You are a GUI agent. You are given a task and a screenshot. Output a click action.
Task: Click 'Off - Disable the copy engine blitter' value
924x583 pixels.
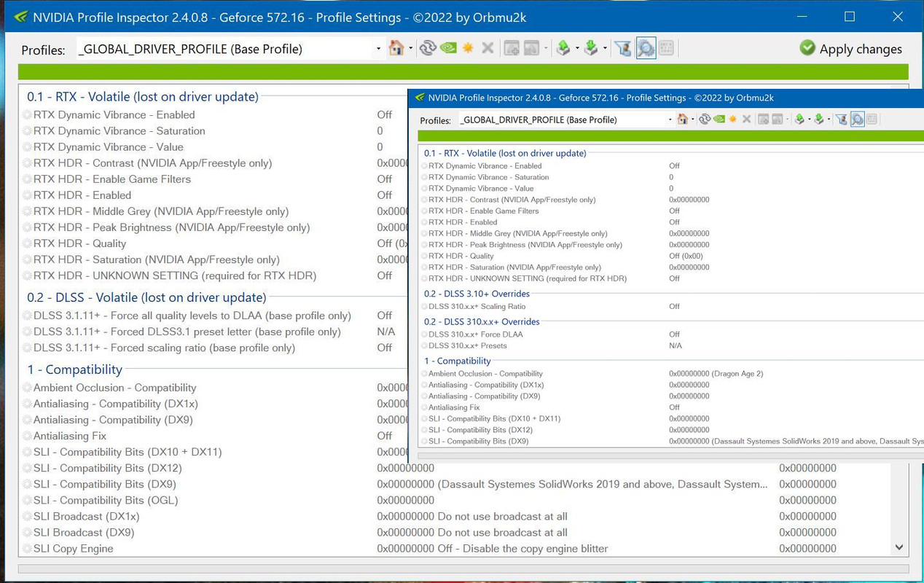pos(522,548)
